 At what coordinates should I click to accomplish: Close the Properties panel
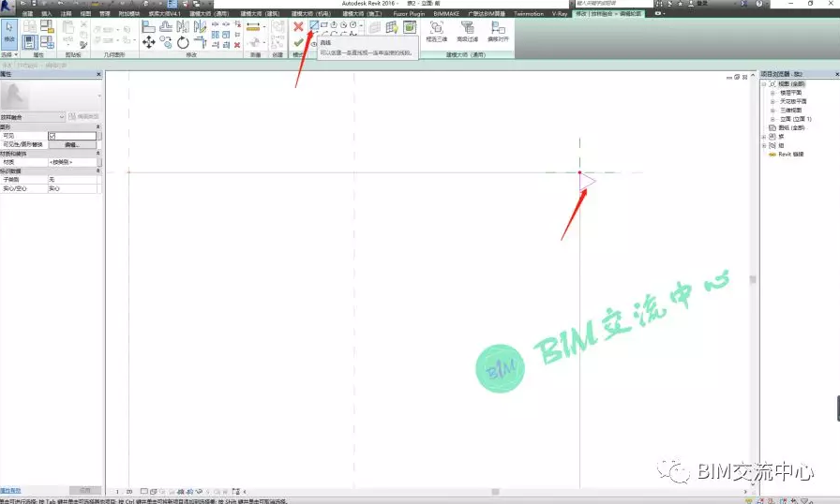pyautogui.click(x=98, y=74)
